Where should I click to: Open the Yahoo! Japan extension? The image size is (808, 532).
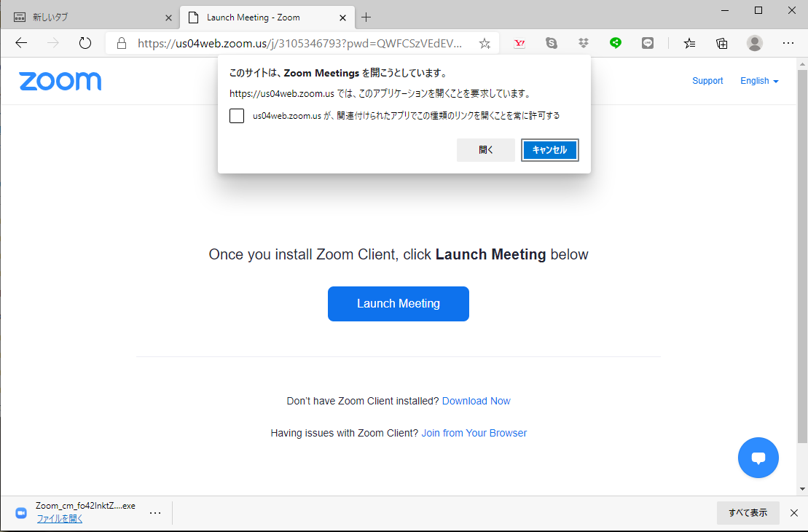[519, 43]
